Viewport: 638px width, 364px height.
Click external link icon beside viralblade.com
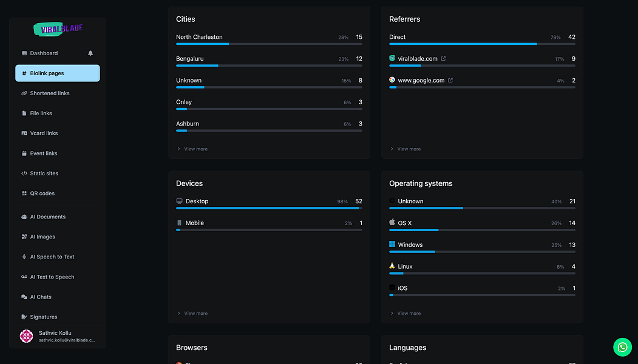click(443, 59)
